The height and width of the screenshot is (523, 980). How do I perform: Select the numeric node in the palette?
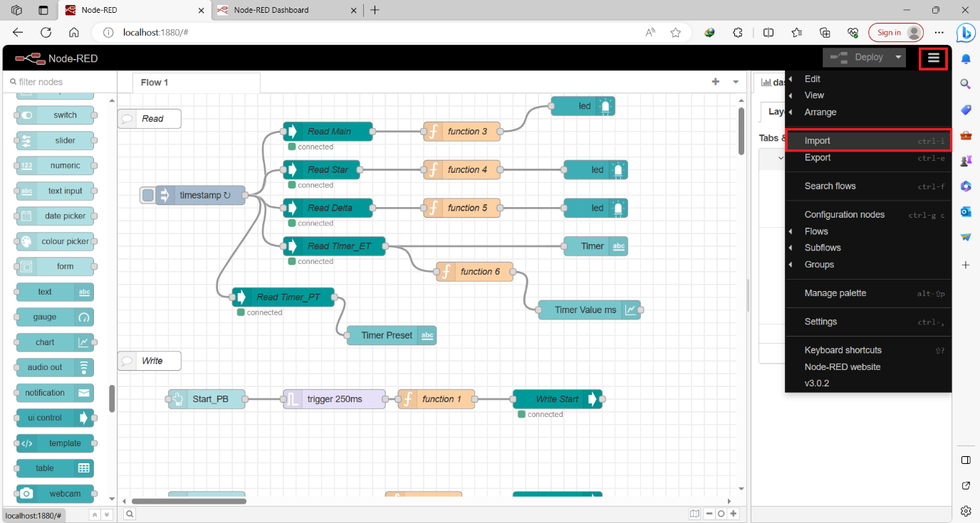(54, 165)
